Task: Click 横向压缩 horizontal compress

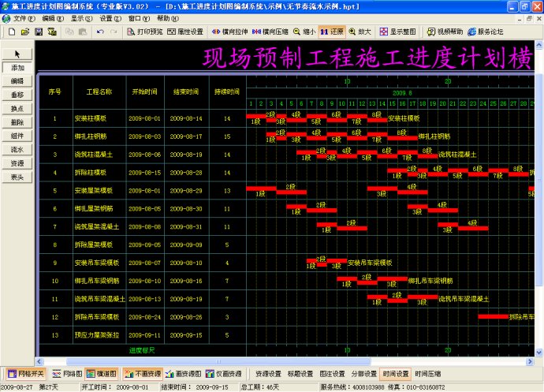Action: [270, 32]
